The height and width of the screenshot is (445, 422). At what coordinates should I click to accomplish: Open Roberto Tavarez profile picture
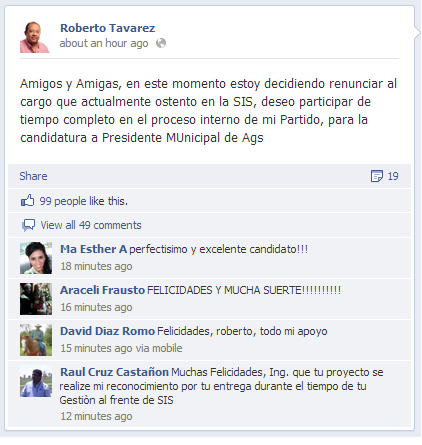[35, 37]
